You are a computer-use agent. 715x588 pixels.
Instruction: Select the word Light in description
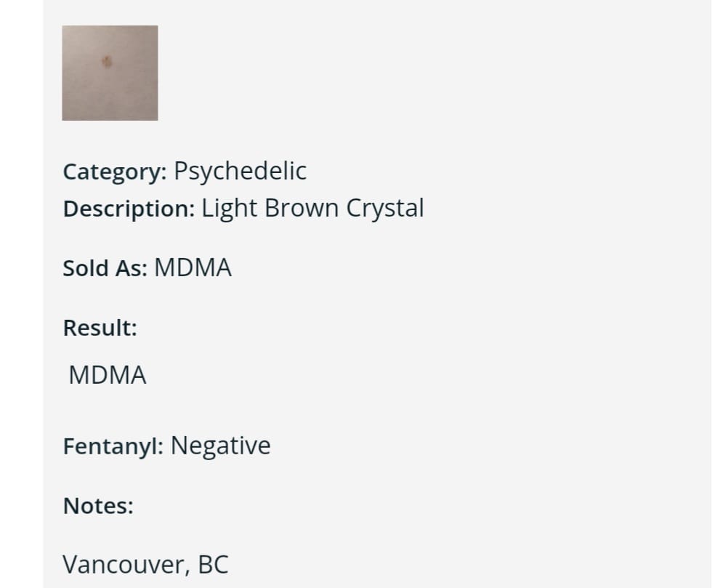(230, 209)
